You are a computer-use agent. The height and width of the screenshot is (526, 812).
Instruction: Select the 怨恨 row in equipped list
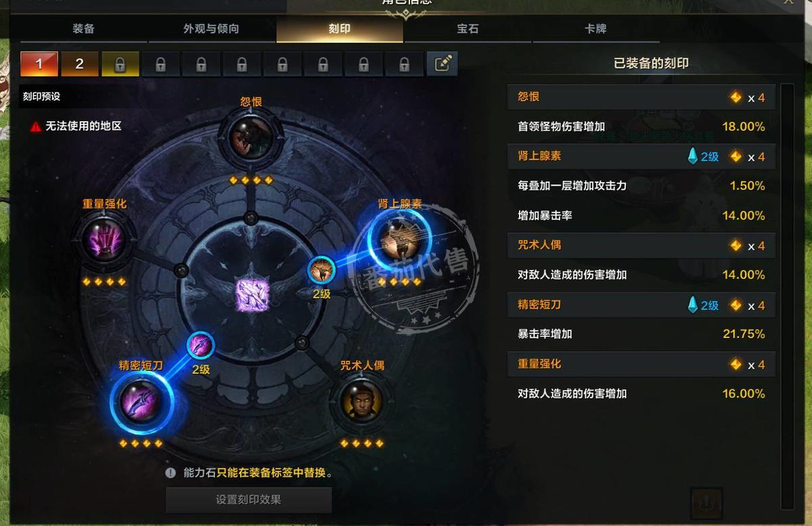pyautogui.click(x=641, y=97)
